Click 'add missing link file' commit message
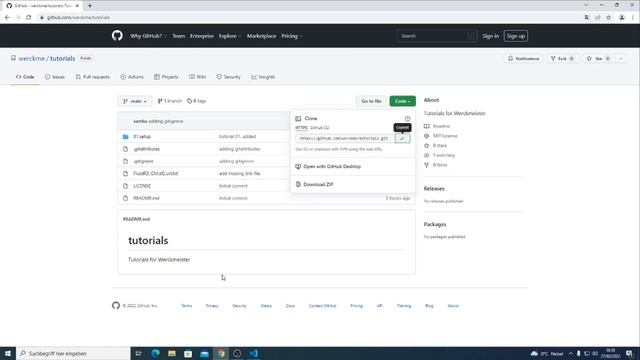The height and width of the screenshot is (360, 640). coord(240,173)
